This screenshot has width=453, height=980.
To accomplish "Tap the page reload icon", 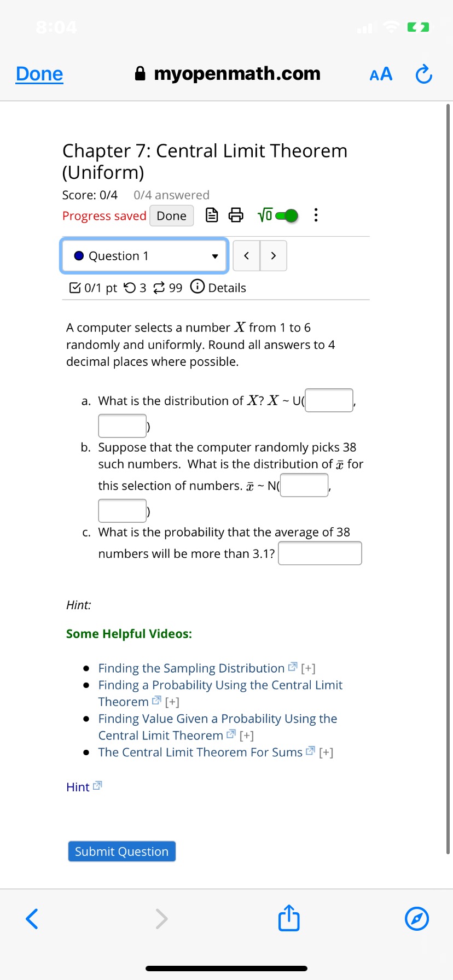I will 423,74.
